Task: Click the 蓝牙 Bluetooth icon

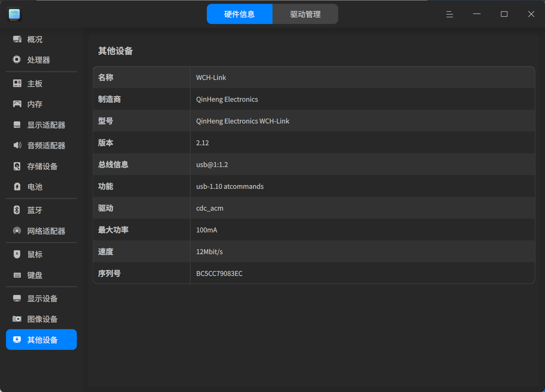Action: [17, 210]
